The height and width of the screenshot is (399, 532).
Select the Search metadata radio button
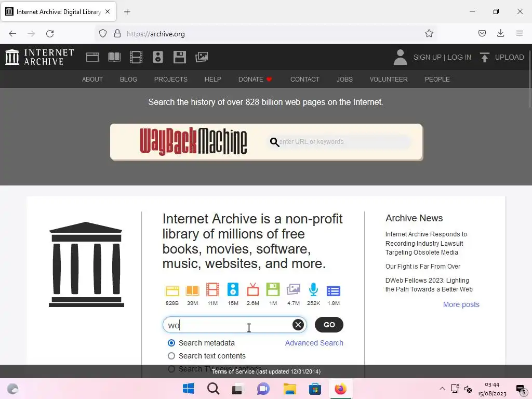[171, 343]
